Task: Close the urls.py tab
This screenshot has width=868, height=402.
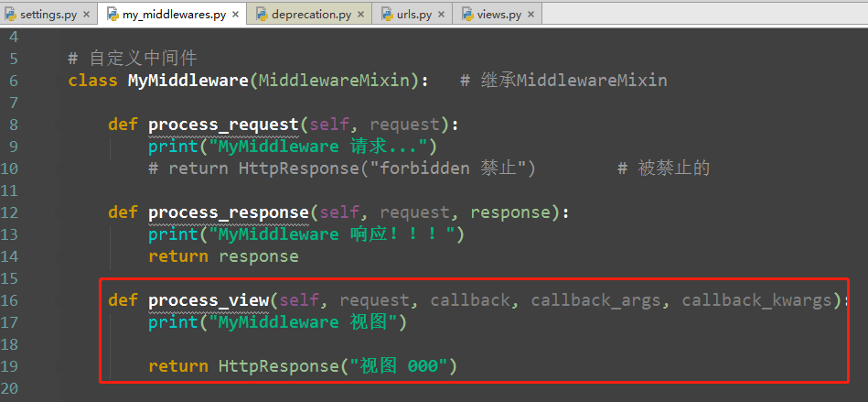Action: click(440, 15)
